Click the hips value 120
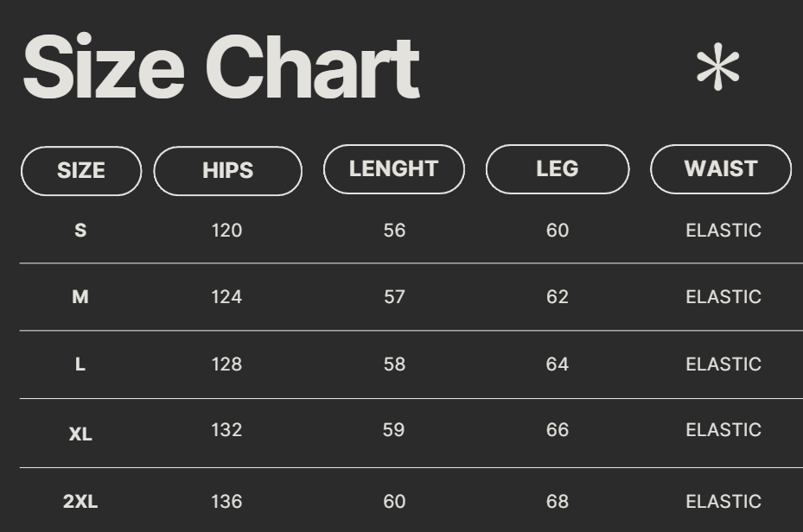This screenshot has width=803, height=532. [226, 231]
